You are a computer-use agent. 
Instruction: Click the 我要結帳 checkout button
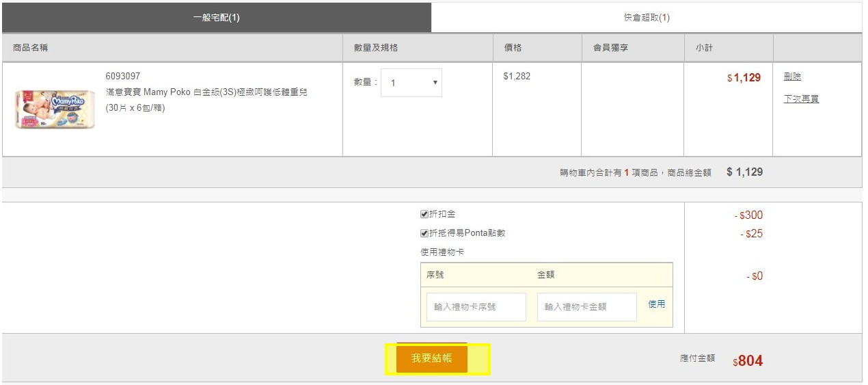(432, 359)
